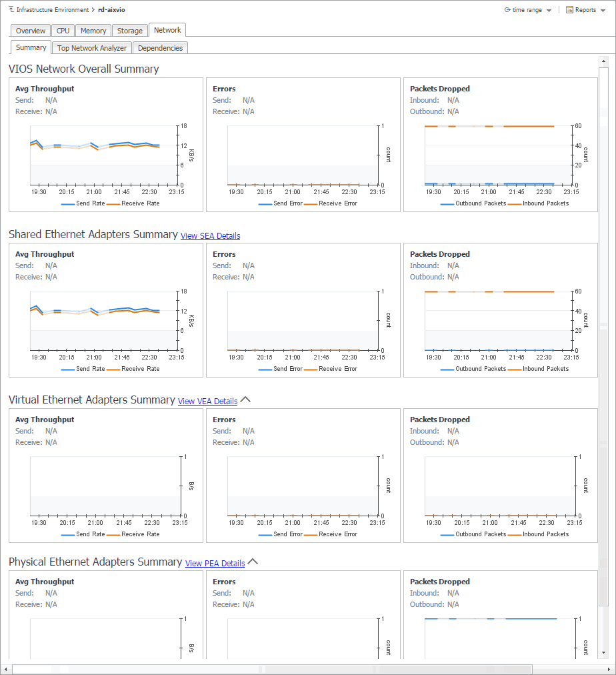616x675 pixels.
Task: Go to the Storage tab
Action: tap(130, 31)
